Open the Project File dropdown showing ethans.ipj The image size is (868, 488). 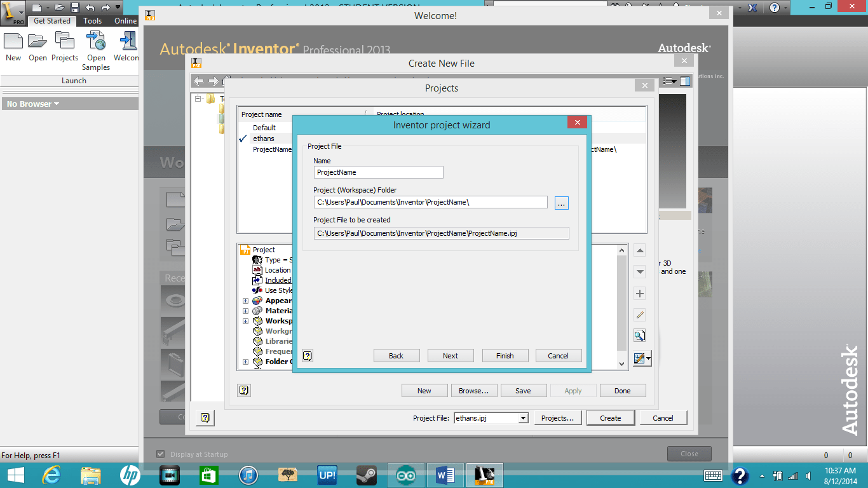[523, 417]
